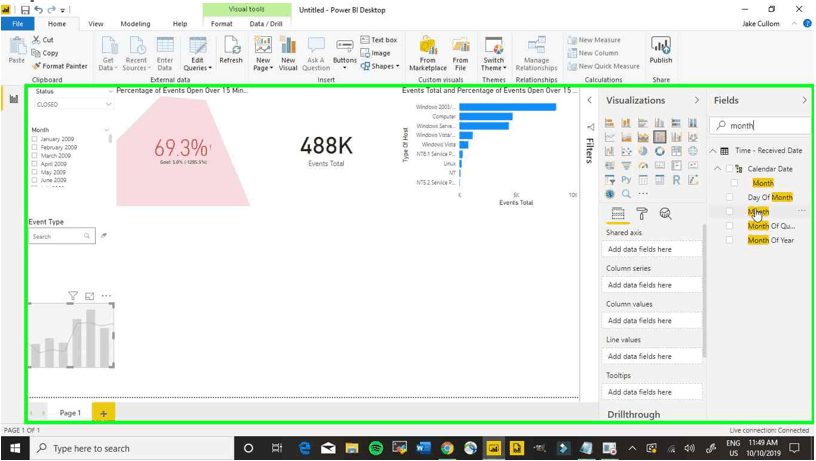Viewport: 816px width, 461px height.
Task: Collapse the Fields pane
Action: pos(805,100)
